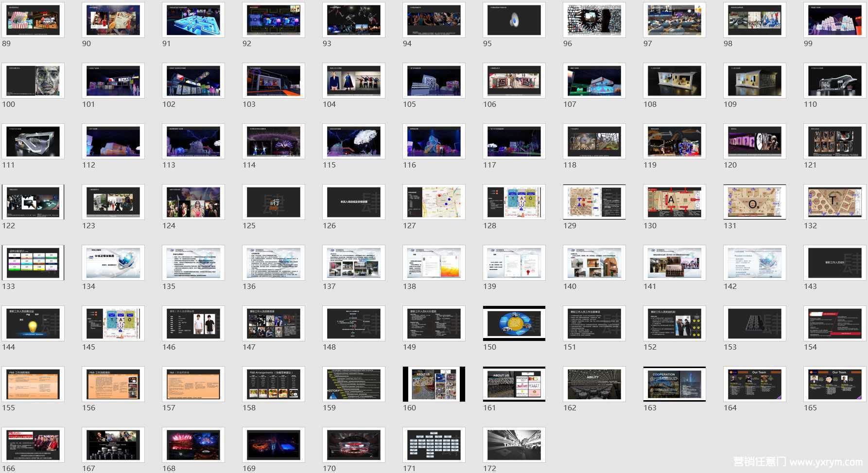
Task: Click slide 166 company profile thumbnail
Action: (33, 445)
